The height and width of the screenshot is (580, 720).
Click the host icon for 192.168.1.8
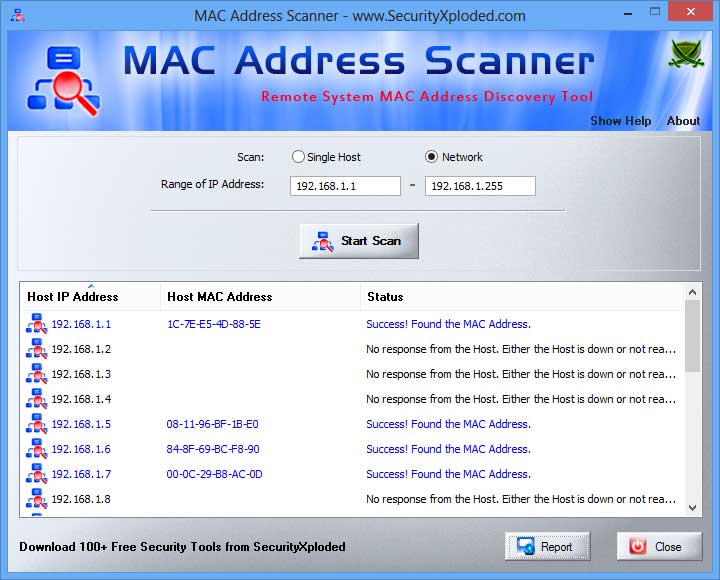click(x=37, y=499)
